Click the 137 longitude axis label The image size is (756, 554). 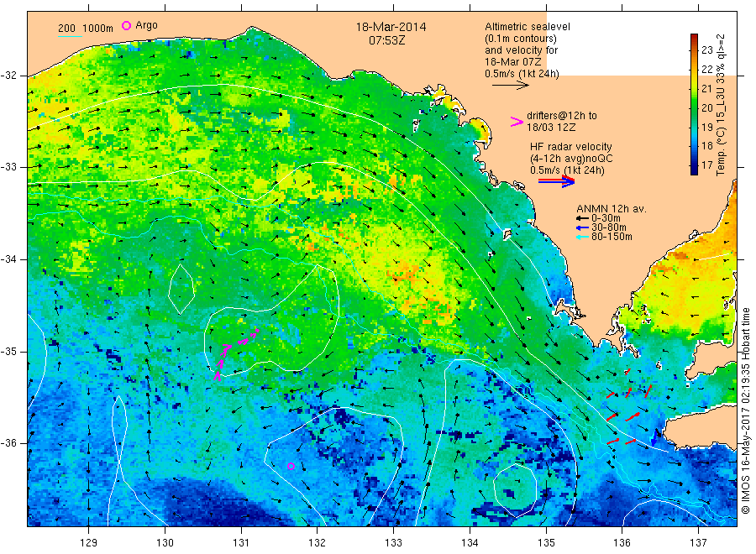(x=698, y=543)
